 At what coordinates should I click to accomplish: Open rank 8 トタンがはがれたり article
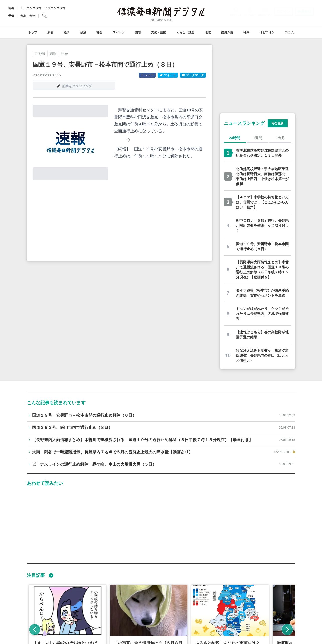point(258,314)
